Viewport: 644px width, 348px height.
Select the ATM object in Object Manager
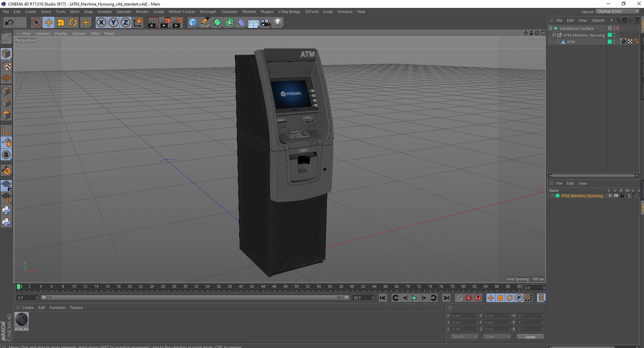click(571, 42)
